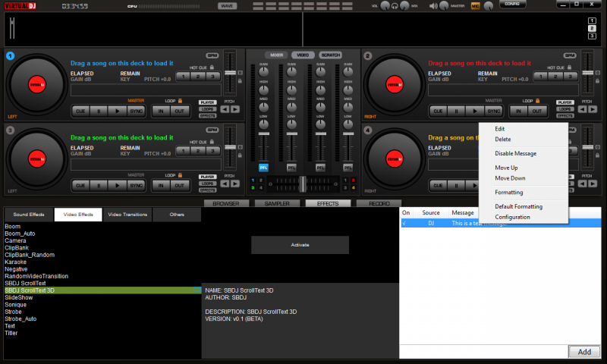This screenshot has width=607, height=364.
Task: Set loop OUT point on deck 1
Action: click(179, 111)
